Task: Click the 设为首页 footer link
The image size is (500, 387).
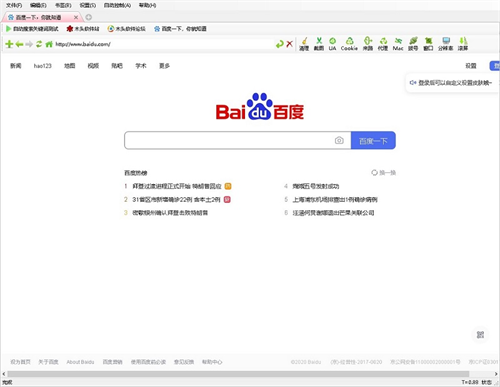Action: (20, 362)
